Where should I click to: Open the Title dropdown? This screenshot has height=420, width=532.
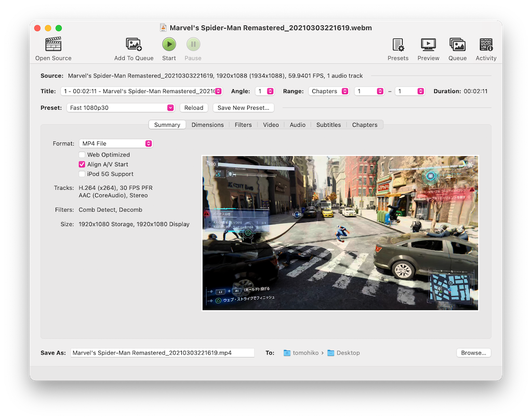coord(141,91)
